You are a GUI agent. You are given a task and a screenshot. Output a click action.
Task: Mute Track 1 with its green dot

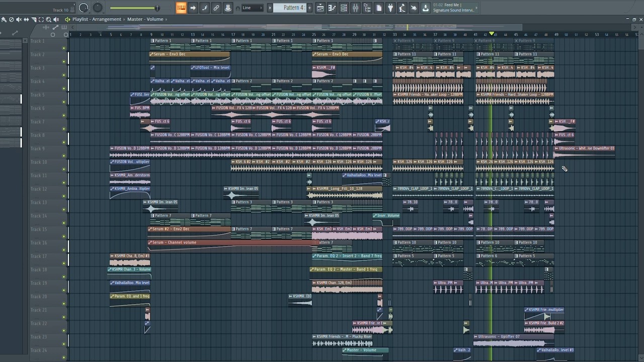click(64, 48)
